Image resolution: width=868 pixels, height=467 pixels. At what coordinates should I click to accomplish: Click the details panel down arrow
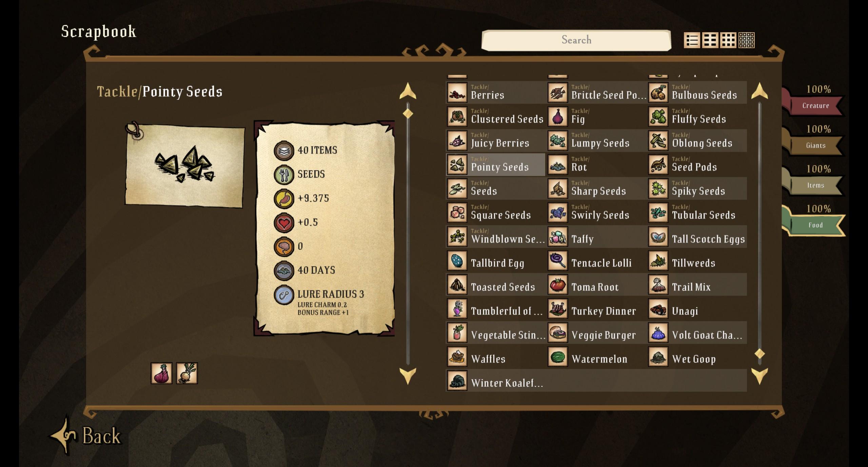click(x=408, y=376)
